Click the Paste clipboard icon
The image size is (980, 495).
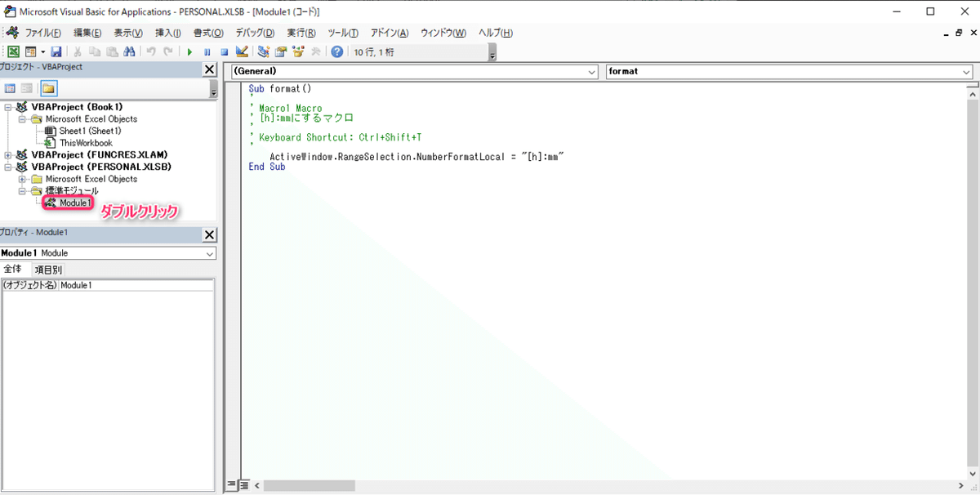tap(112, 51)
